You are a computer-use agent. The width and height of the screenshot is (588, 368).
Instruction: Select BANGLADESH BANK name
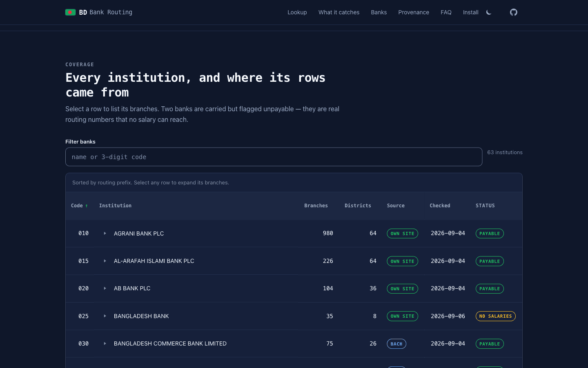[x=141, y=316]
